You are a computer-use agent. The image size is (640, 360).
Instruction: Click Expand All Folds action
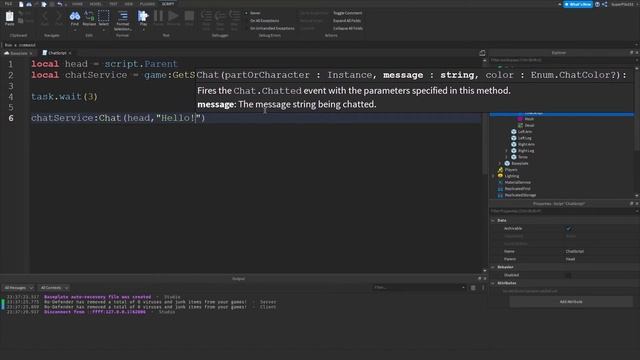[347, 21]
